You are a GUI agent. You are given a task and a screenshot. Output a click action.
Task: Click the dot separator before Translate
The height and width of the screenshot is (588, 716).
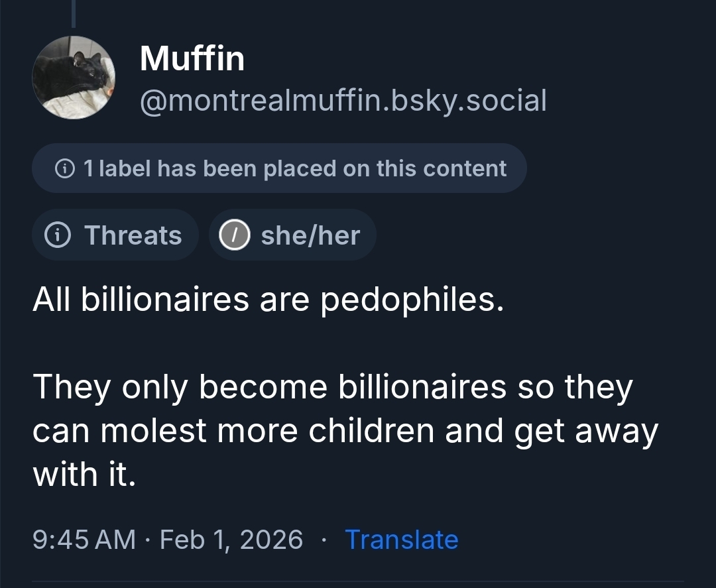[324, 540]
